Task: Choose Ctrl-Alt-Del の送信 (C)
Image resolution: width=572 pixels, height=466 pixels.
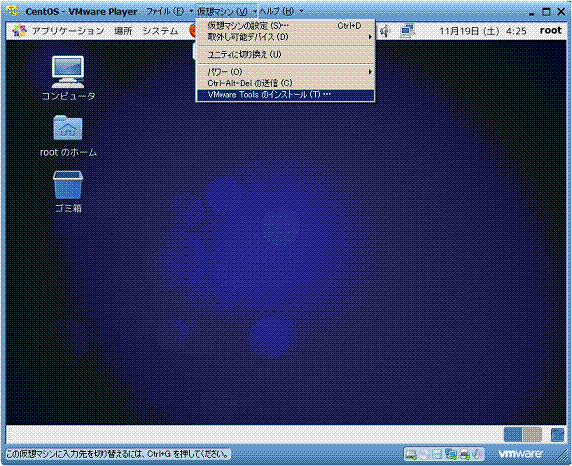Action: [285, 83]
